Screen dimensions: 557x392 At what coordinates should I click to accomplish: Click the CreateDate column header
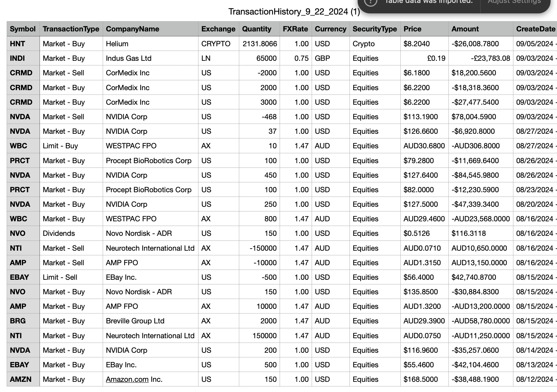click(535, 29)
